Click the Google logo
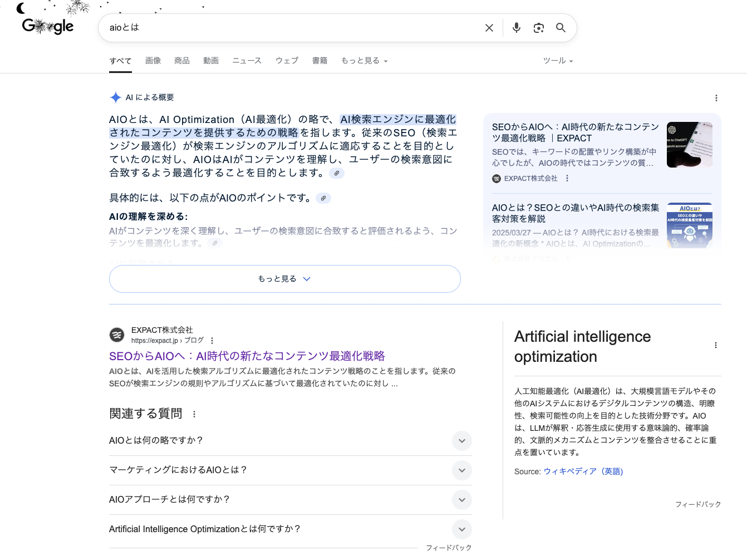Viewport: 747px width, 560px height. (47, 26)
